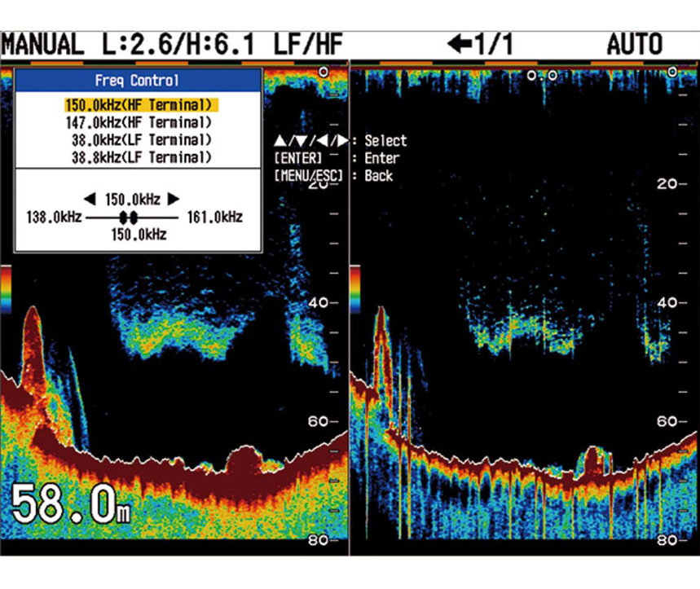
Task: Click the MANUAL mode label in header
Action: pos(42,45)
